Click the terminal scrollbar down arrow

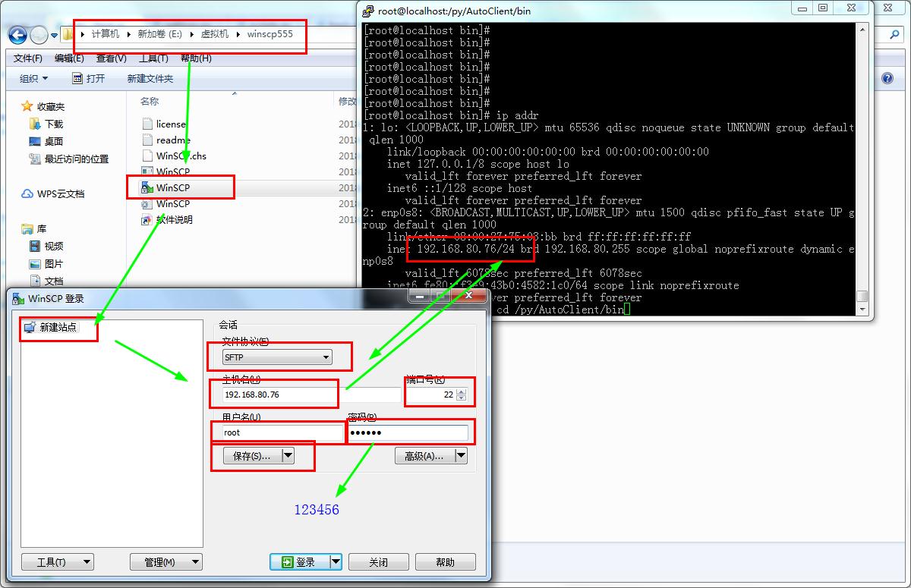click(862, 309)
